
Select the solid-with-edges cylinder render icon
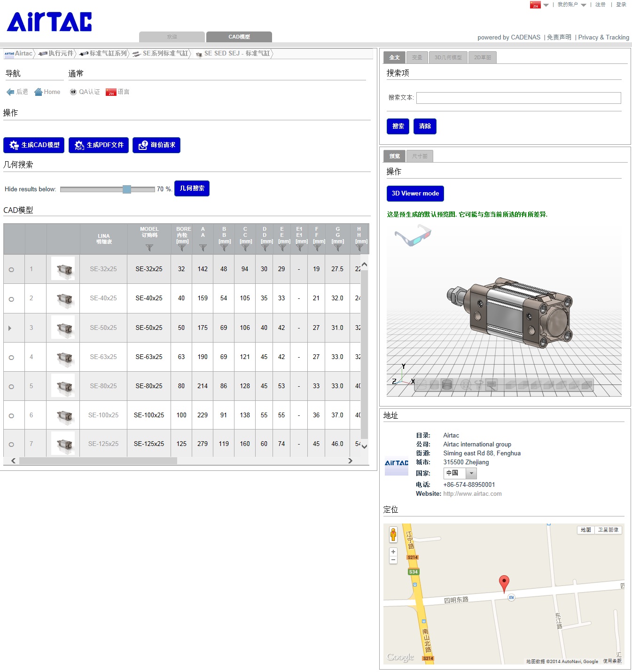pos(447,385)
